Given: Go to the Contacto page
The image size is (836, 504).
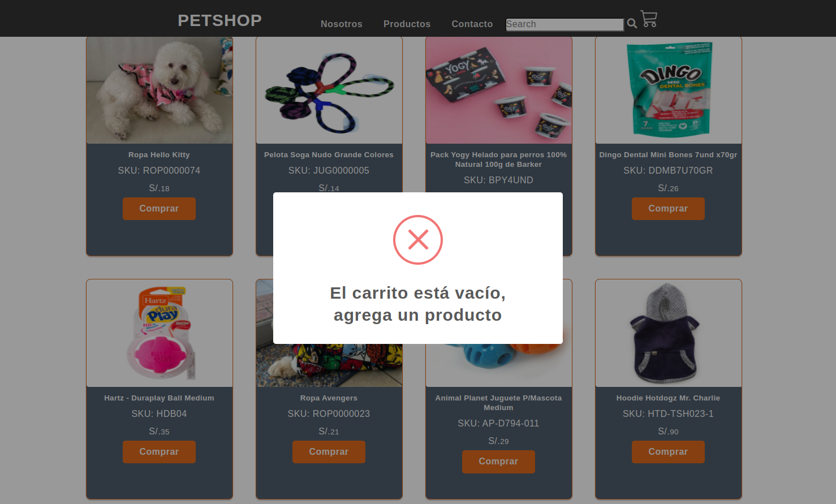Looking at the screenshot, I should (x=472, y=24).
